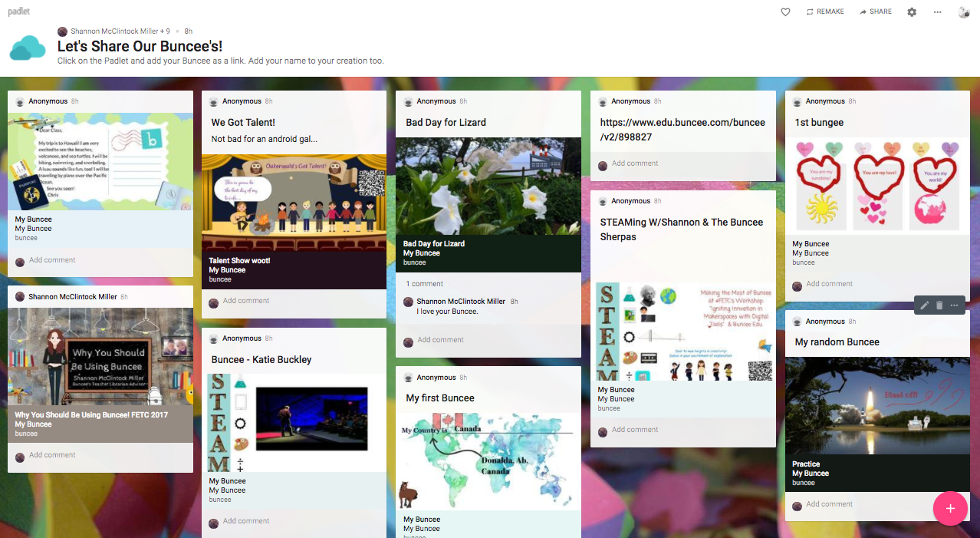Open the post's extra options ellipsis menu
The image size is (980, 538).
(954, 305)
